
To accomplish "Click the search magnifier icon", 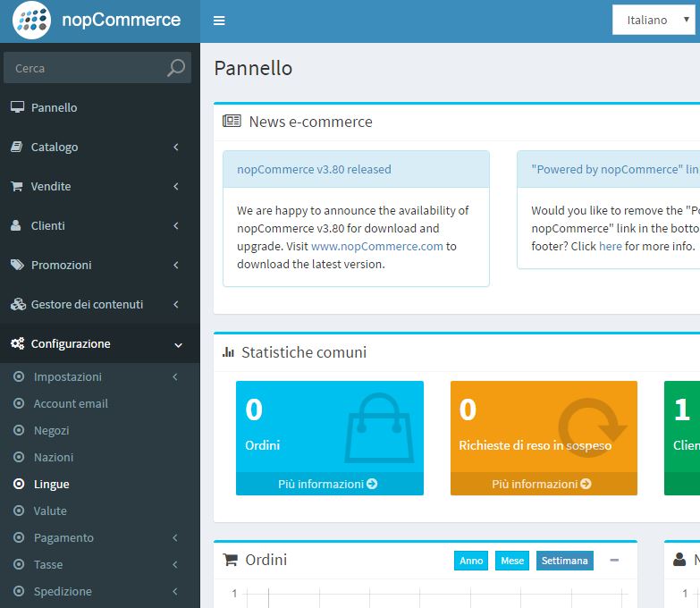I will pos(176,68).
